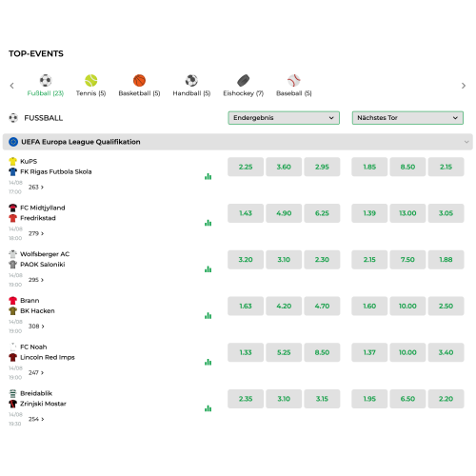The image size is (476, 476).
Task: Open statistics icon for KuPS match
Action: 208,176
